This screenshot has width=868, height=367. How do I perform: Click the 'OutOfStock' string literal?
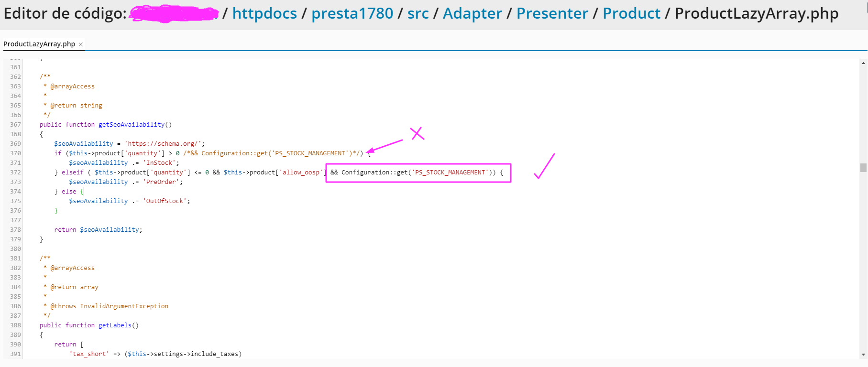click(x=165, y=201)
